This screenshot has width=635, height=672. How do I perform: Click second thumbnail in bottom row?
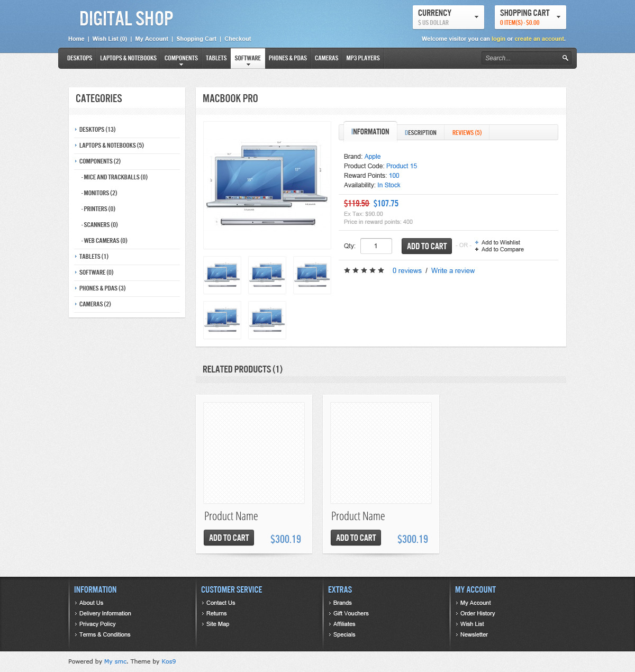click(267, 320)
